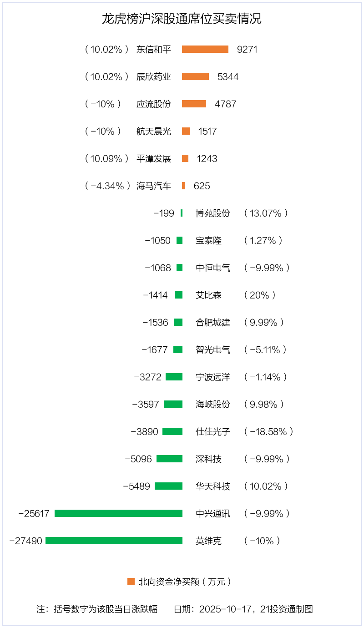Click the value label 9271

[x=247, y=49]
